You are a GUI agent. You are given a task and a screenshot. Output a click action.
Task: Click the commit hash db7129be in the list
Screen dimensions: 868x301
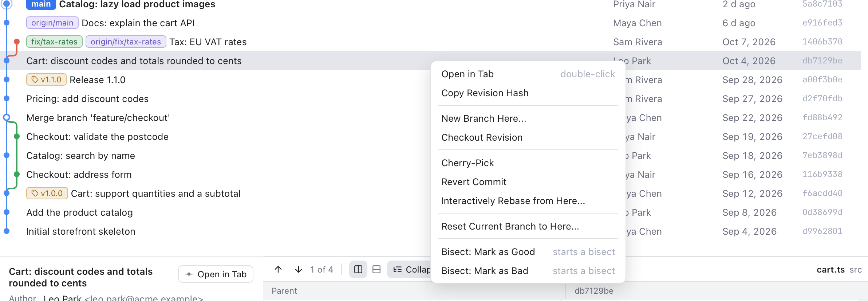(822, 60)
